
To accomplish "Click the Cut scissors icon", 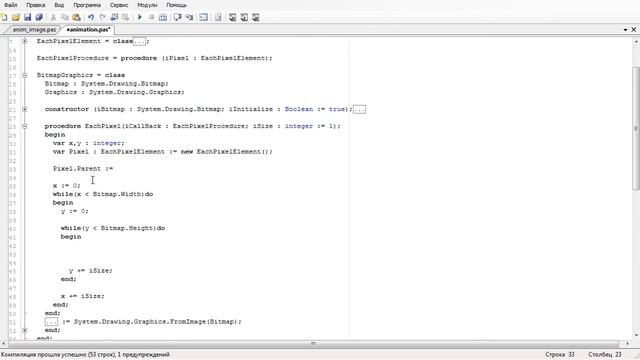I will [53, 17].
